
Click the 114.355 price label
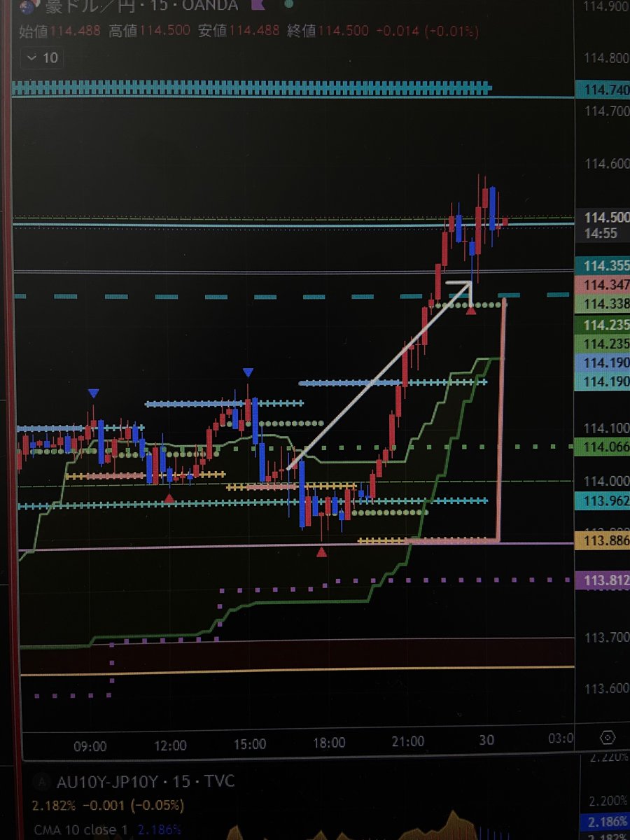coord(603,266)
